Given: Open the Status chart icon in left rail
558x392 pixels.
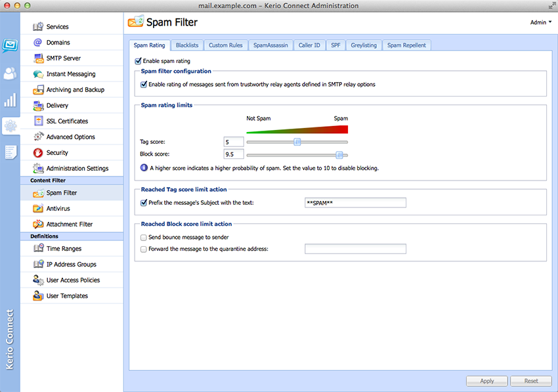Looking at the screenshot, I should pyautogui.click(x=10, y=100).
